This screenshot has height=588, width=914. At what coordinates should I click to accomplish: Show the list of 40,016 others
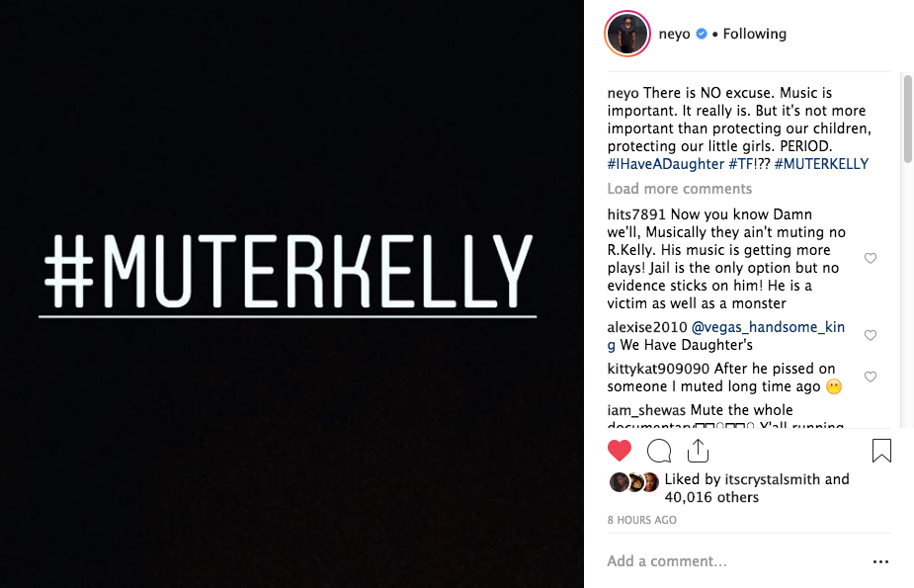click(x=711, y=497)
